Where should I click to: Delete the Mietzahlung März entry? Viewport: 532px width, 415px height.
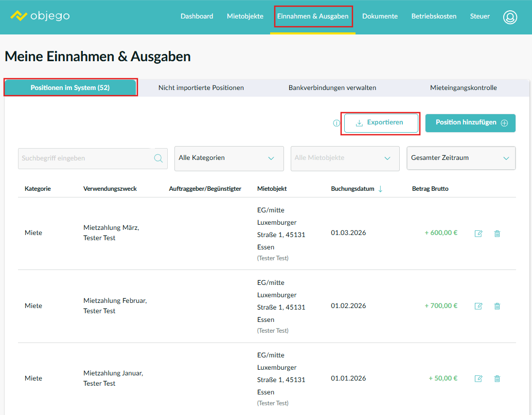[x=497, y=233]
